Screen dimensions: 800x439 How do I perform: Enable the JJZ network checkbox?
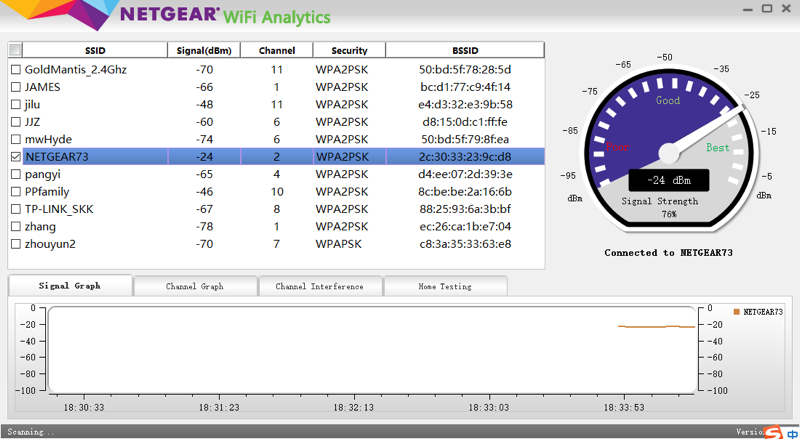[16, 122]
